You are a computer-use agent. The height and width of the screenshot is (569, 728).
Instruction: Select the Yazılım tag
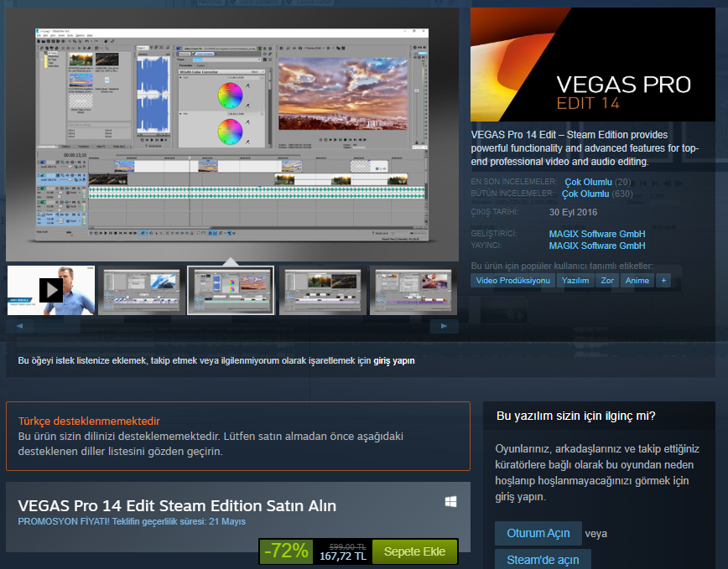(575, 281)
